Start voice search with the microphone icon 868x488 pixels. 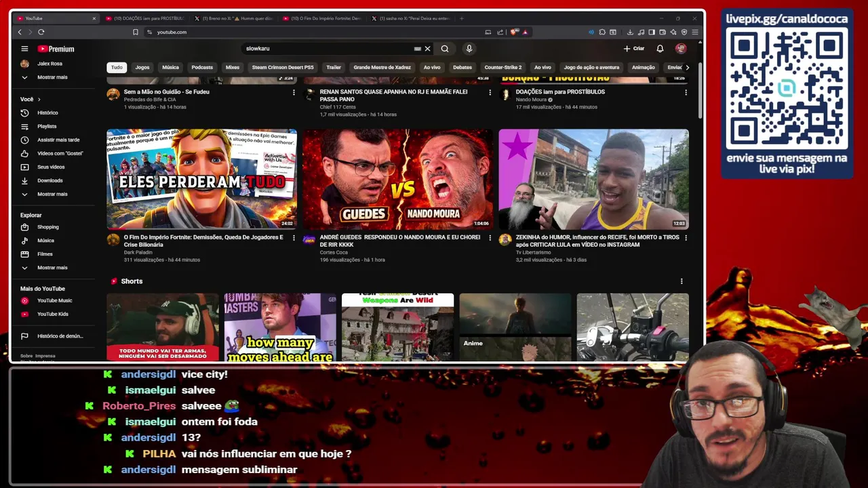pos(469,49)
